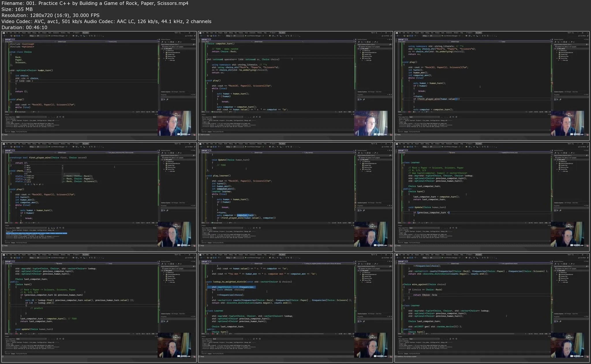
Task: Click highlighted 'computer_turn' in the play_learner thumbnail
Action: click(245, 215)
